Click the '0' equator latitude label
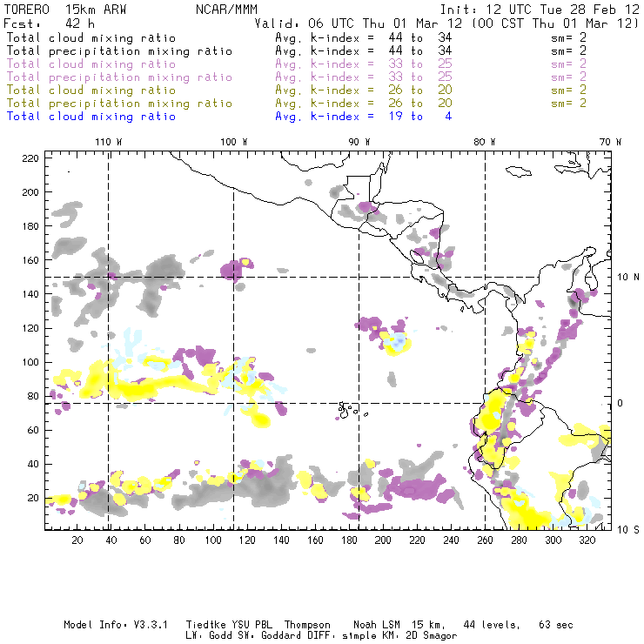The image size is (644, 644). coord(620,403)
